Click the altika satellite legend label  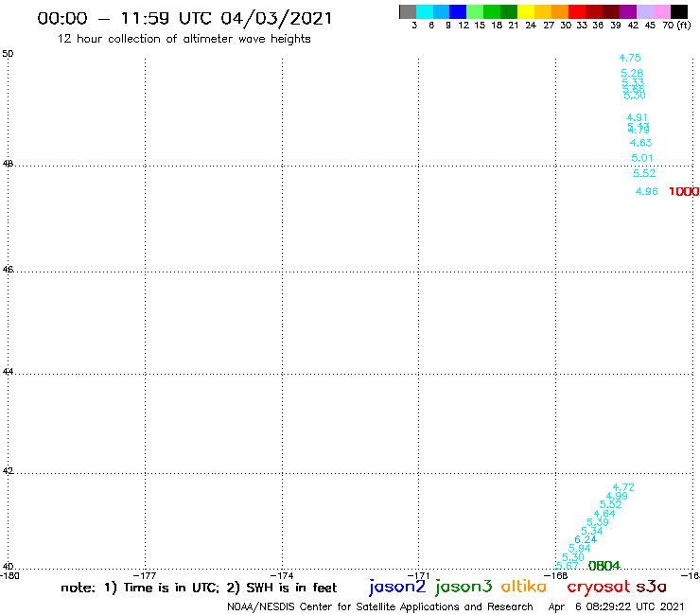pos(524,586)
